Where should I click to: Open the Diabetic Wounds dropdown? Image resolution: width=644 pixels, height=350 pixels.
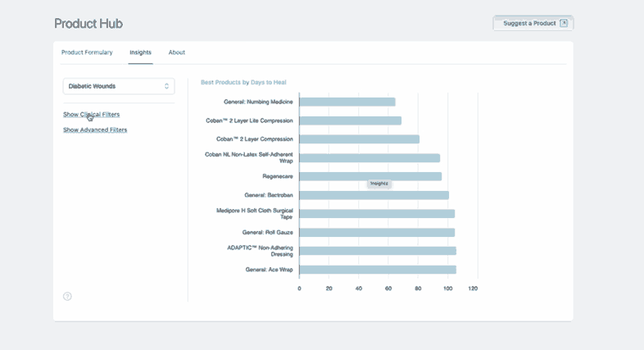point(118,85)
